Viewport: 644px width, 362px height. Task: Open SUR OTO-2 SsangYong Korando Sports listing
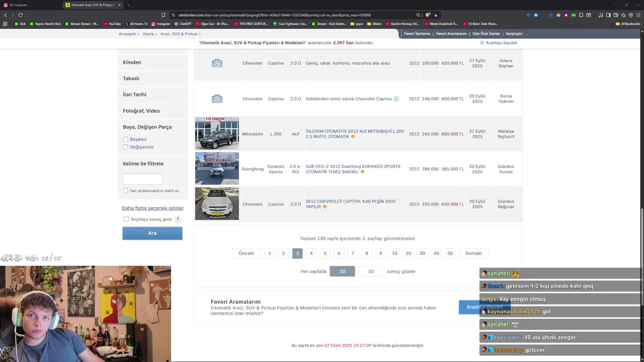click(353, 169)
